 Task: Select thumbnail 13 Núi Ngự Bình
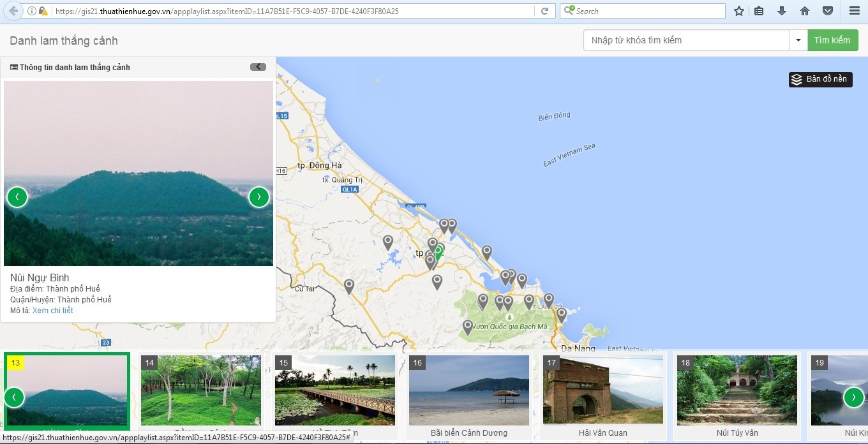tap(67, 391)
